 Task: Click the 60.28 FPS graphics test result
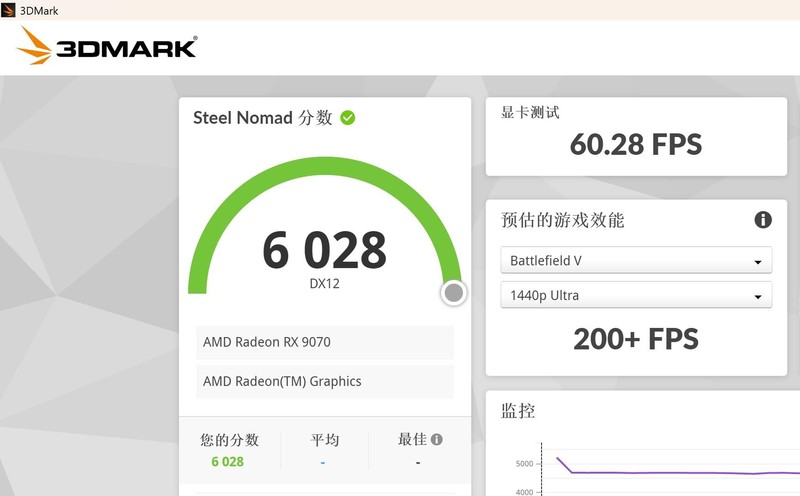click(636, 144)
